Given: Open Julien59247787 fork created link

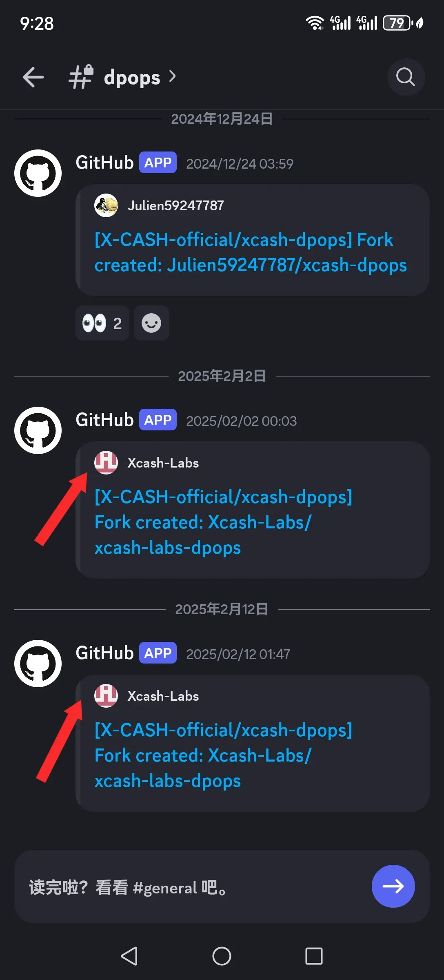Looking at the screenshot, I should (251, 252).
